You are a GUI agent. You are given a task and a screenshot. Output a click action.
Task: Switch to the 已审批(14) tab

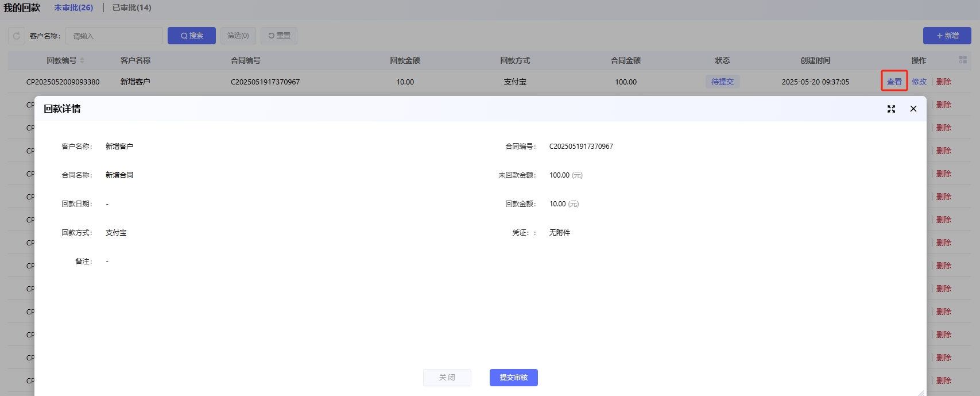pyautogui.click(x=132, y=7)
